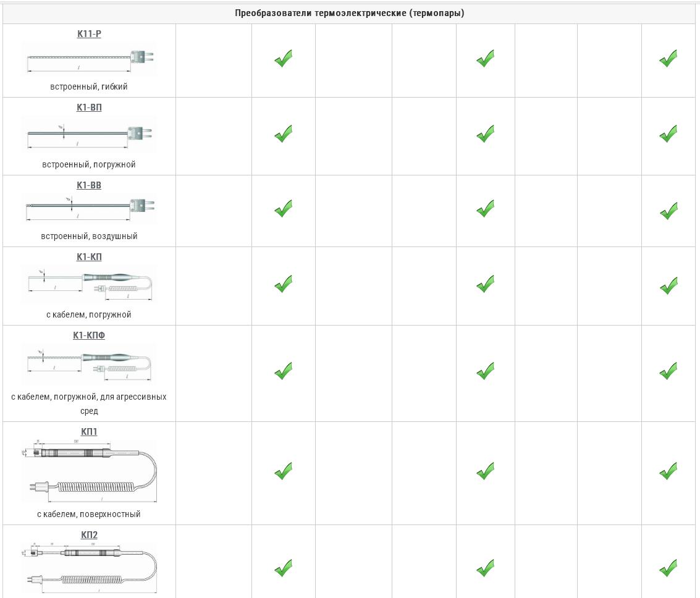The image size is (700, 598).
Task: View the К1-ВП immersion probe image
Action: pos(89,135)
